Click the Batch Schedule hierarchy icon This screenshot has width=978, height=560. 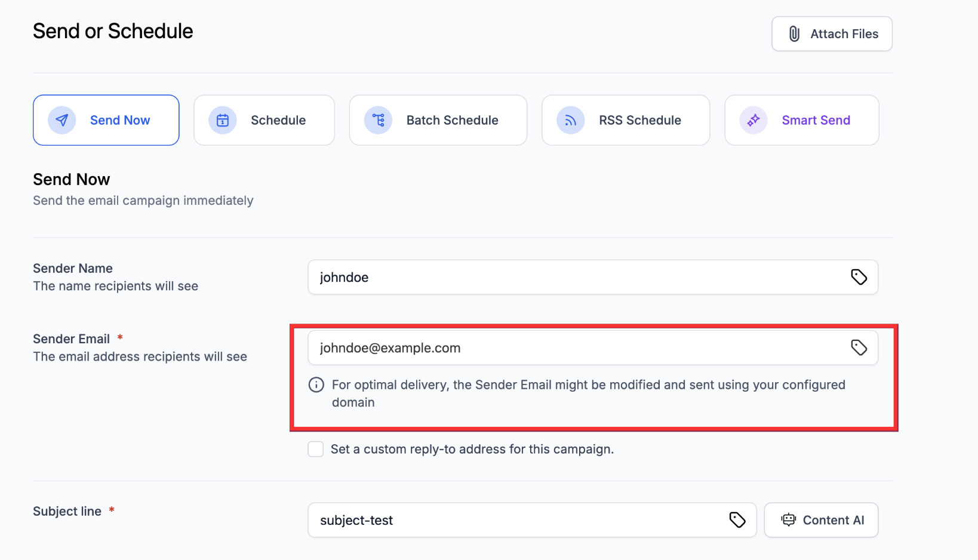[x=379, y=120]
